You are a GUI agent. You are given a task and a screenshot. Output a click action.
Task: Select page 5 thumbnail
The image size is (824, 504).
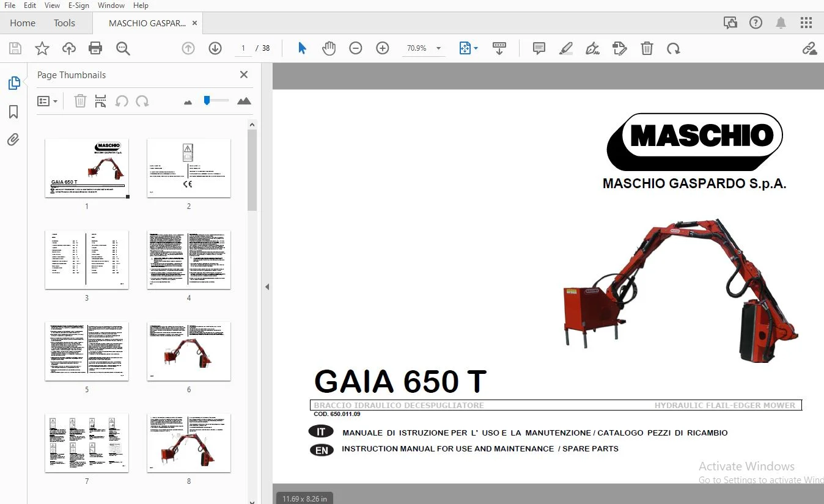point(87,351)
